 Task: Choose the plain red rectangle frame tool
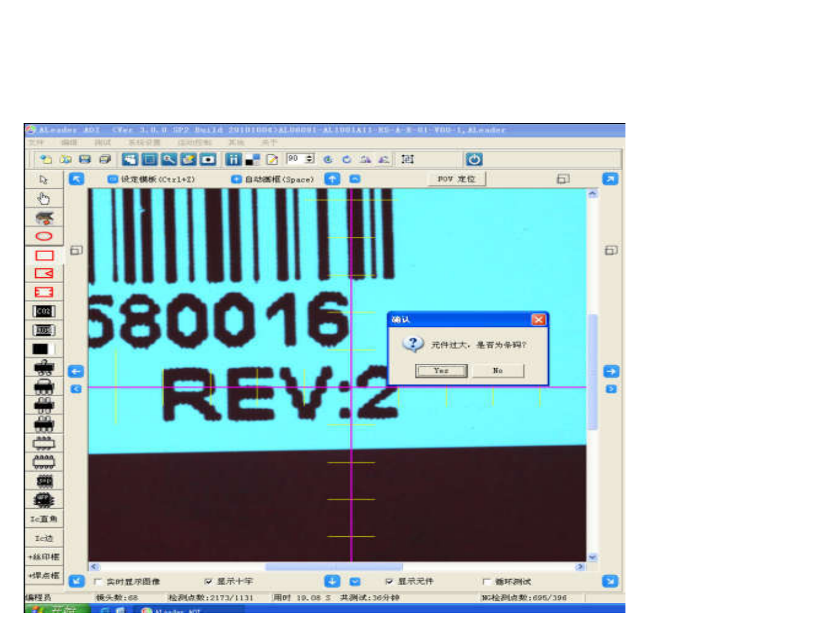pos(44,256)
